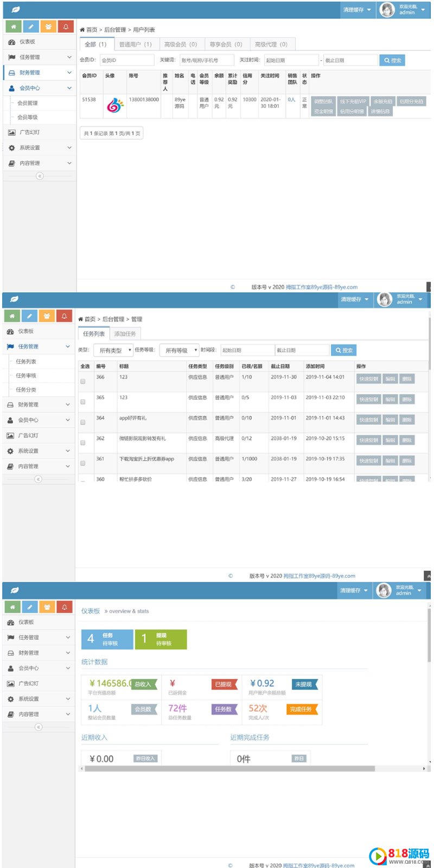The width and height of the screenshot is (434, 868).
Task: Select the checkbox for task 361
Action: pyautogui.click(x=83, y=464)
